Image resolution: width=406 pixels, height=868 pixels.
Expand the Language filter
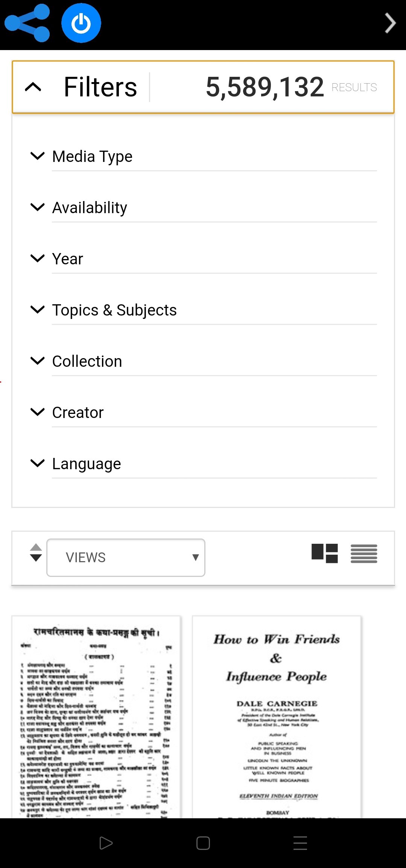tap(87, 464)
